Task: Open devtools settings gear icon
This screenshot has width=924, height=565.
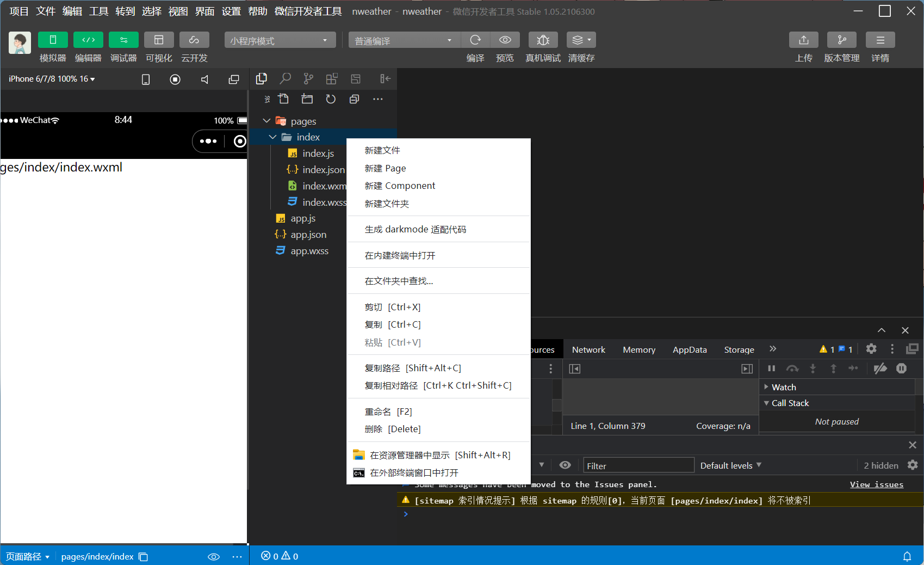Action: click(871, 349)
